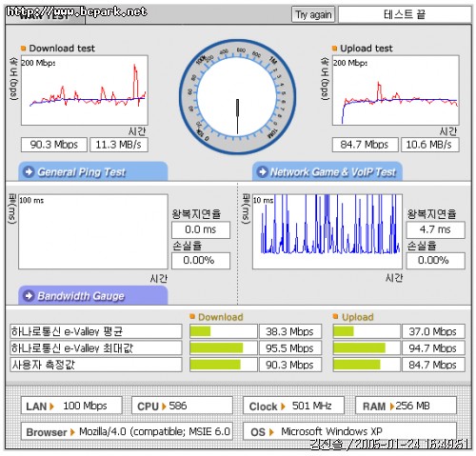
Task: Click the 84.7 Mbps bandwidth upload bar
Action: (367, 365)
